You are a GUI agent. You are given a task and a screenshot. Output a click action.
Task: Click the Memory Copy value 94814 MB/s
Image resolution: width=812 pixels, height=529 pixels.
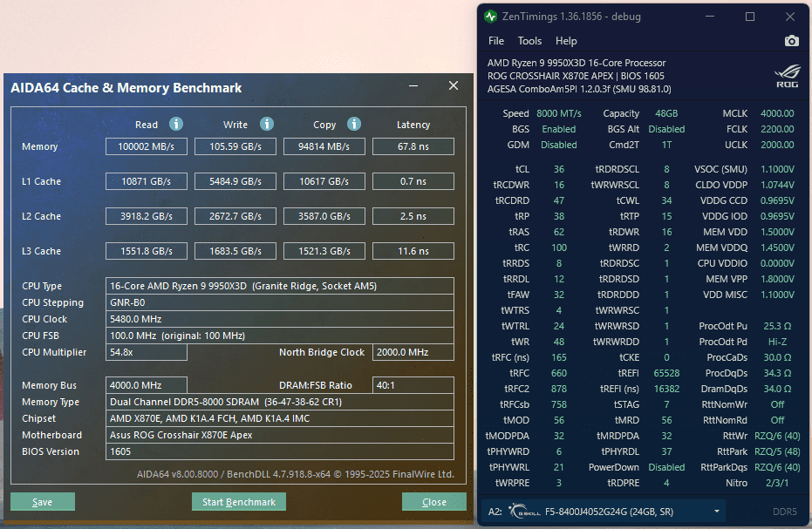[324, 146]
